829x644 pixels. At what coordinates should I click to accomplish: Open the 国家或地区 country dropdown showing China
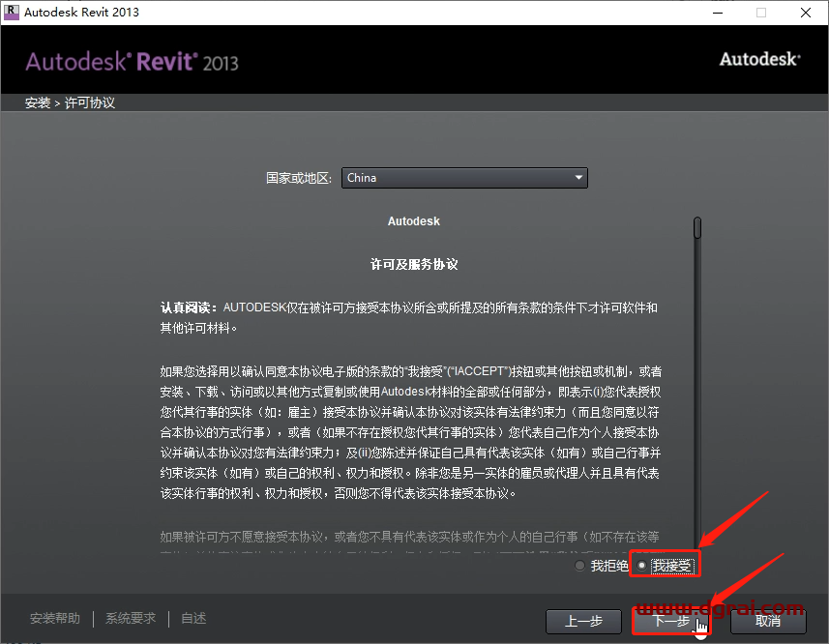click(x=464, y=178)
